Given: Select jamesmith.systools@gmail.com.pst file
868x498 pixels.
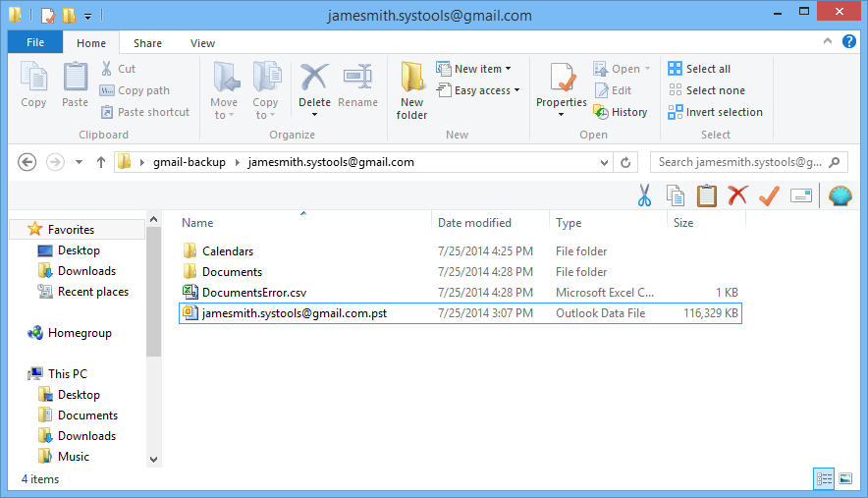Looking at the screenshot, I should pyautogui.click(x=461, y=313).
